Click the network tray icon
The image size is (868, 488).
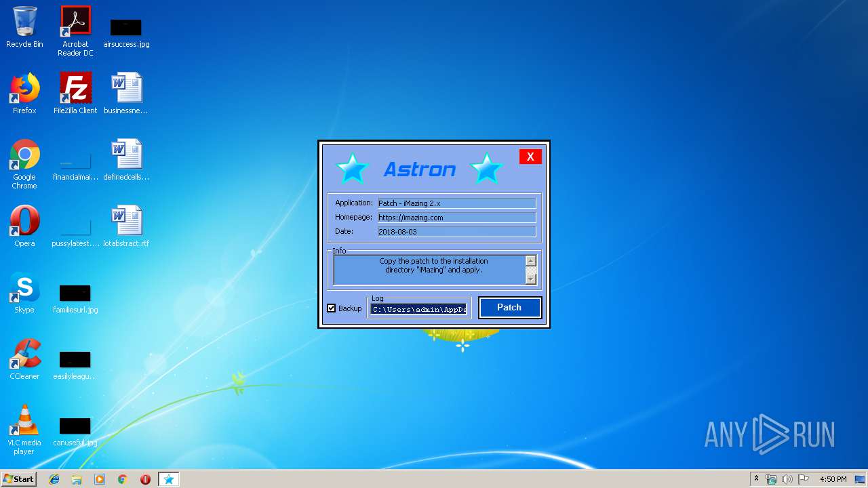coord(771,479)
